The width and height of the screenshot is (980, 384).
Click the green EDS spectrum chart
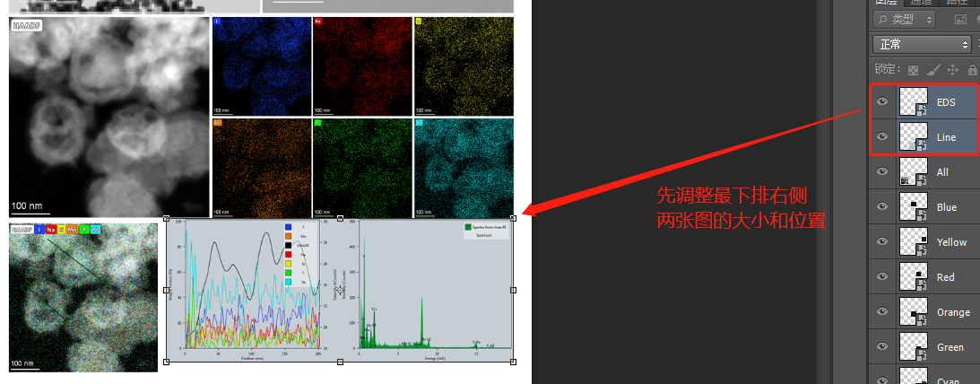pyautogui.click(x=427, y=290)
